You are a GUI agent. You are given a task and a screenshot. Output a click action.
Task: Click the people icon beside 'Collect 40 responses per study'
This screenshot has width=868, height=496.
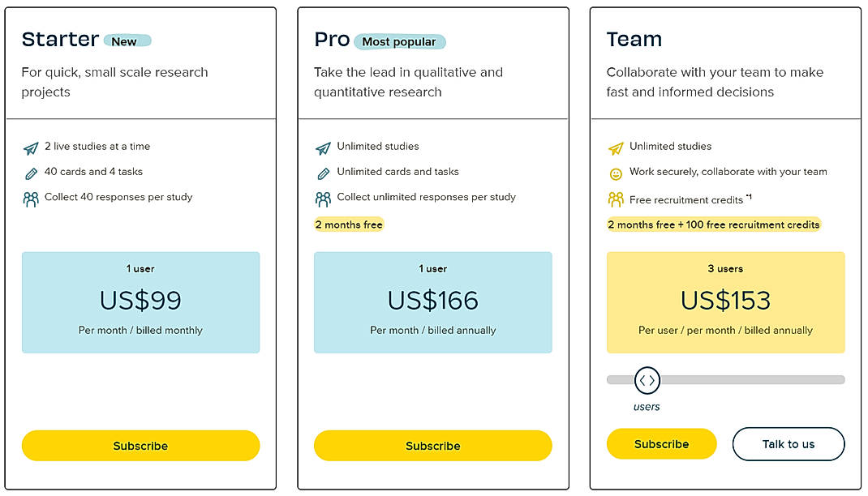[x=30, y=197]
